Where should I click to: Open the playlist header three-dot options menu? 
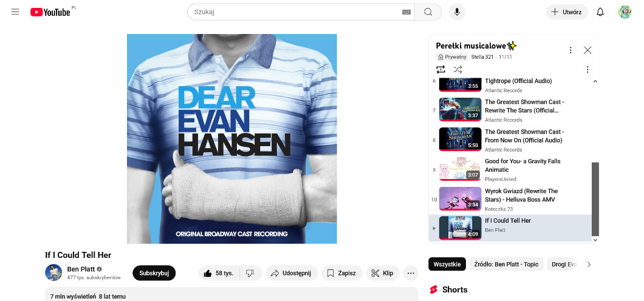(570, 50)
